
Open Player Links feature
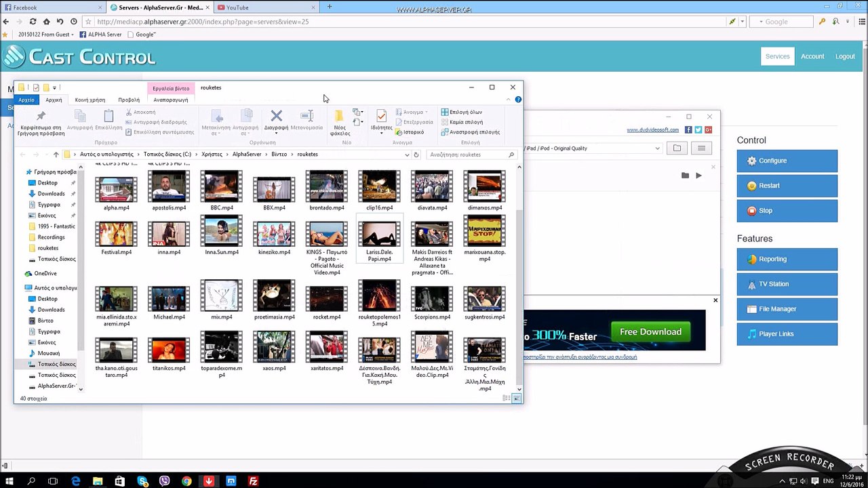point(787,334)
